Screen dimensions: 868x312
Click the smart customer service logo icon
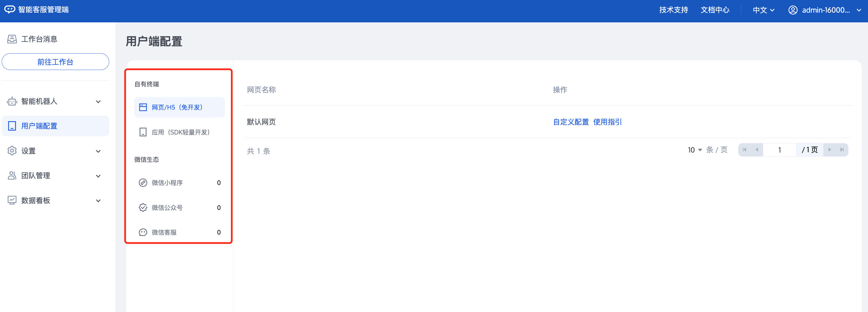9,9
